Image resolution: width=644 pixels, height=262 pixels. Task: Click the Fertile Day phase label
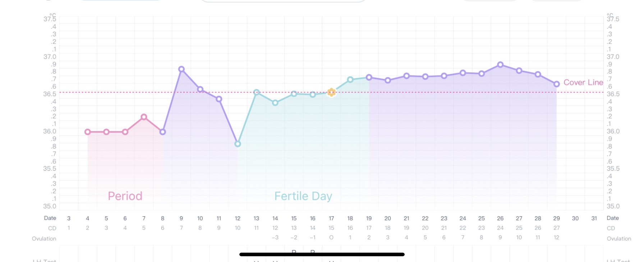(303, 196)
